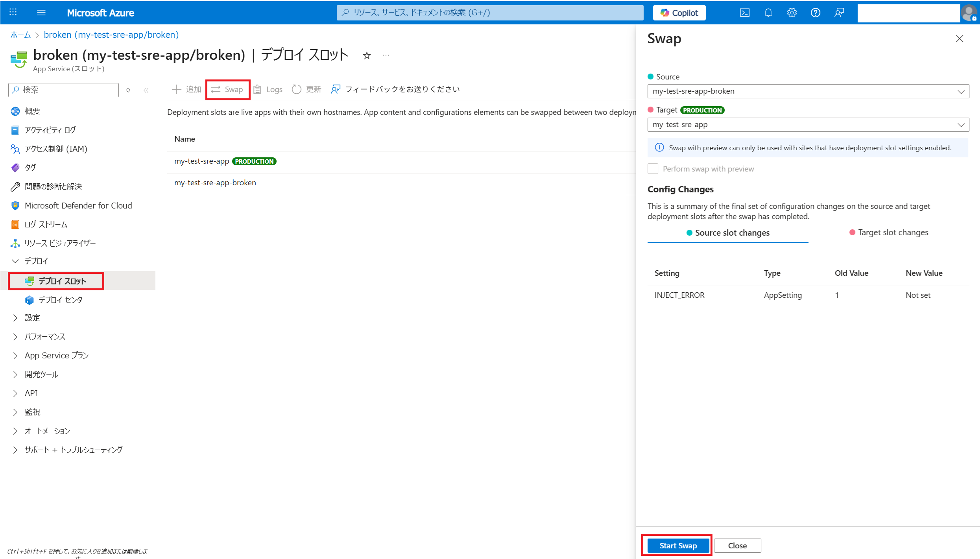Close the Swap panel with X

tap(960, 39)
